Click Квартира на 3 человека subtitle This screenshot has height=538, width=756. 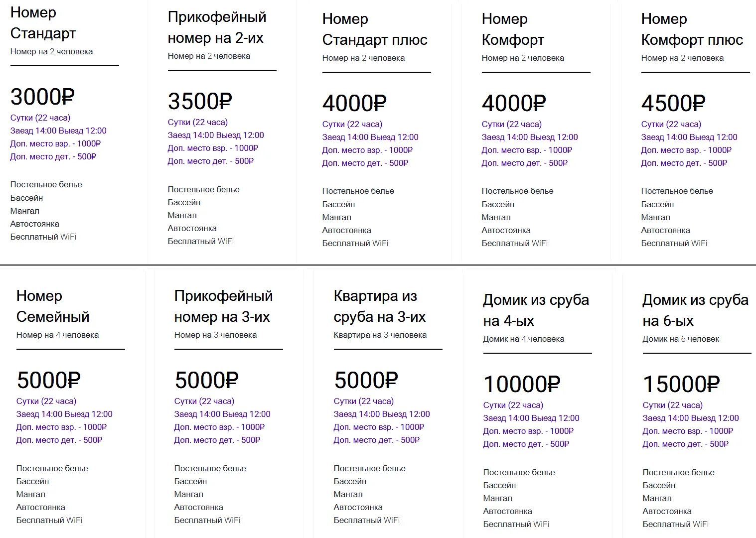tap(380, 335)
